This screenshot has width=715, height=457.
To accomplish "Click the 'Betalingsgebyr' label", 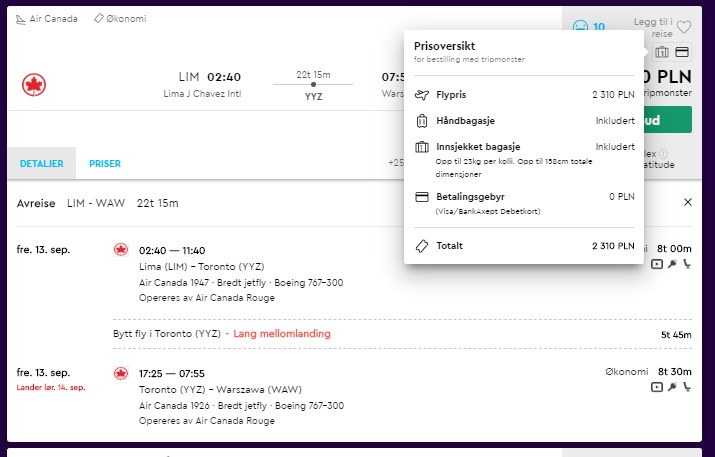I will pos(470,197).
